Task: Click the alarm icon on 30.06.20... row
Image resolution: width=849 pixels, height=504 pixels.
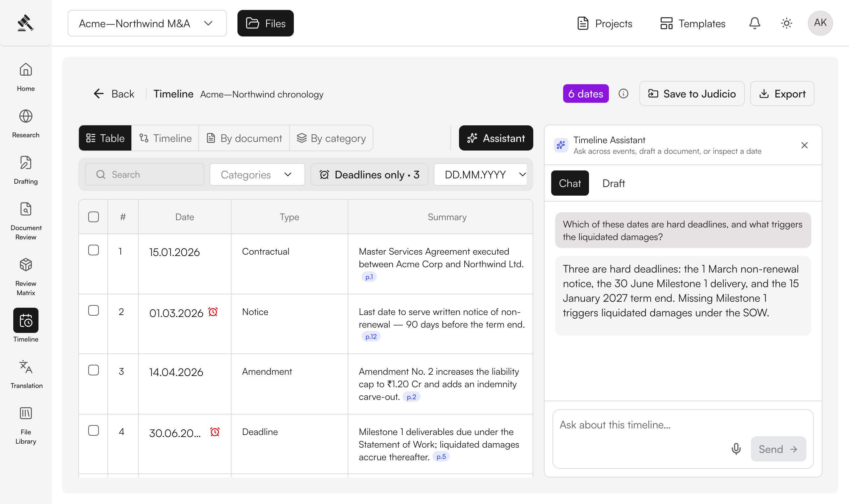Action: pos(215,432)
